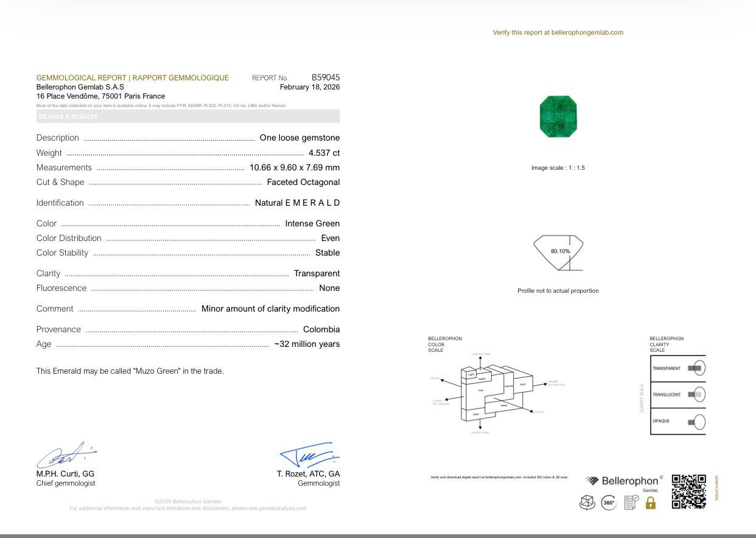Open verify this report at bellerophongemlab.com
Image resolution: width=756 pixels, height=538 pixels.
[x=557, y=32]
